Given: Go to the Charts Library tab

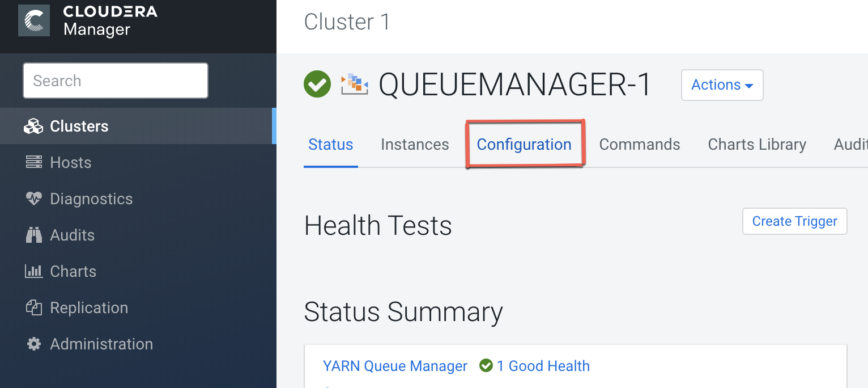Looking at the screenshot, I should [x=757, y=145].
